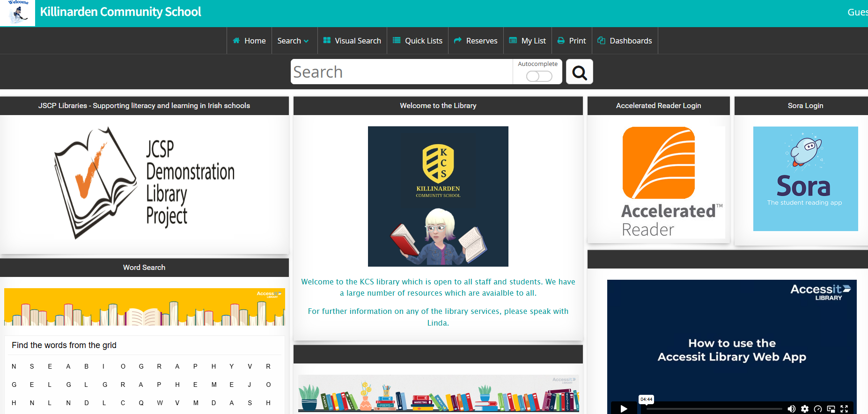The height and width of the screenshot is (414, 868).
Task: Go to My List
Action: tap(528, 41)
